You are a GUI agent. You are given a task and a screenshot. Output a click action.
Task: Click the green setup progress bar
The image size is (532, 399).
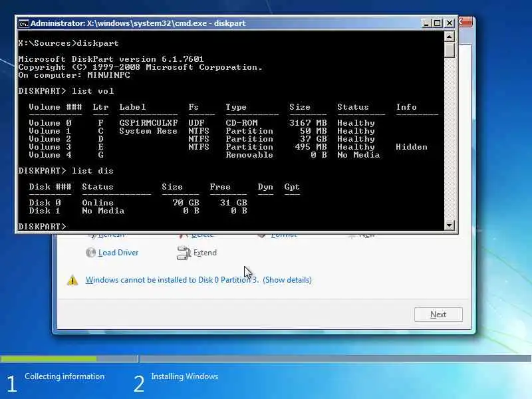point(48,358)
